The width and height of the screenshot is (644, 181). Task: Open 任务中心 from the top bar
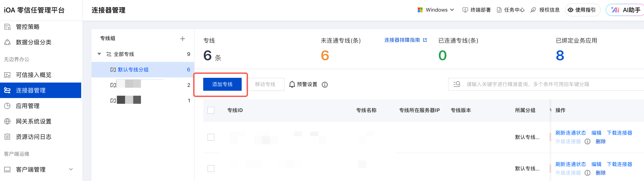511,10
